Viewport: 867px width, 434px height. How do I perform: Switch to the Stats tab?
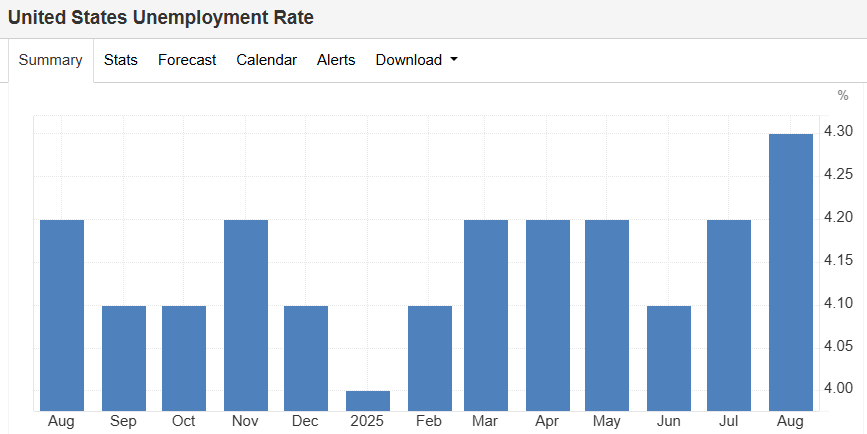(121, 60)
